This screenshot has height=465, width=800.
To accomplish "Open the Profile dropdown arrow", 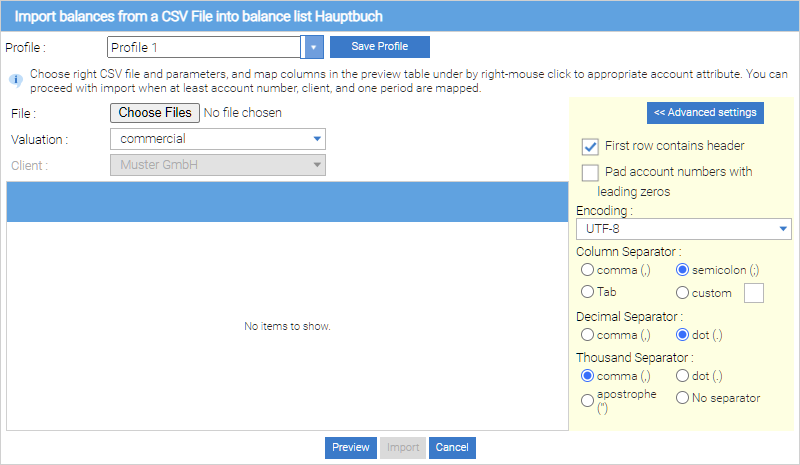I will [313, 47].
